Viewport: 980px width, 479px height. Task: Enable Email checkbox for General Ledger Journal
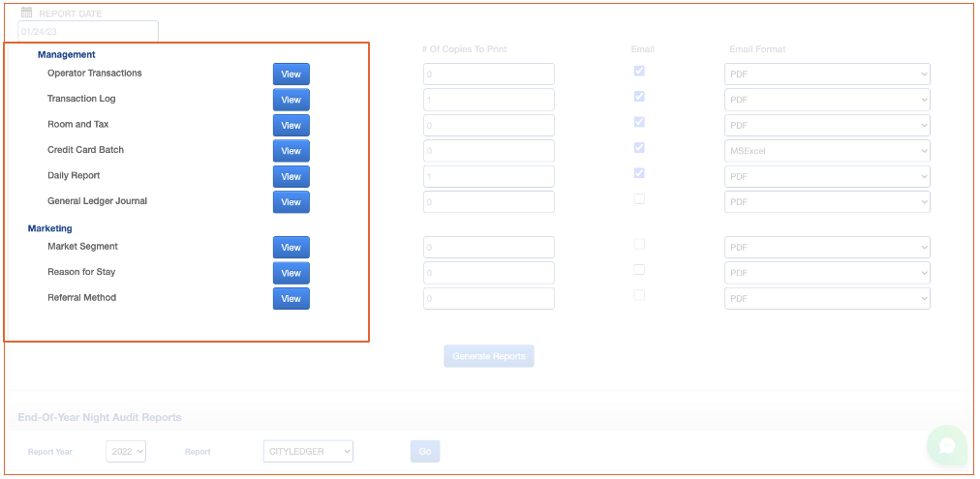(639, 198)
